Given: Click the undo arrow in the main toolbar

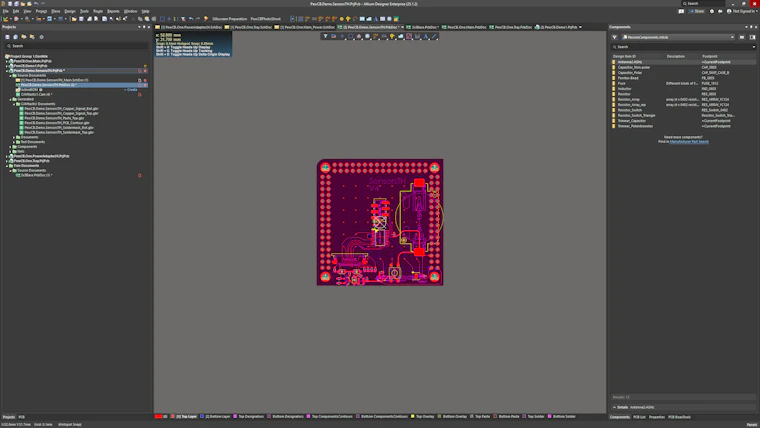Looking at the screenshot, I should (191, 19).
